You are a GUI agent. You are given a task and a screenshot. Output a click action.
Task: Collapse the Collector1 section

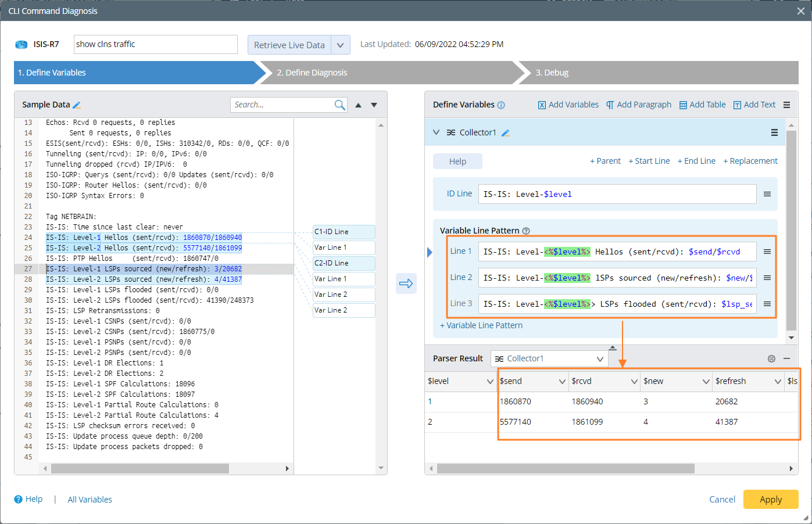[437, 132]
